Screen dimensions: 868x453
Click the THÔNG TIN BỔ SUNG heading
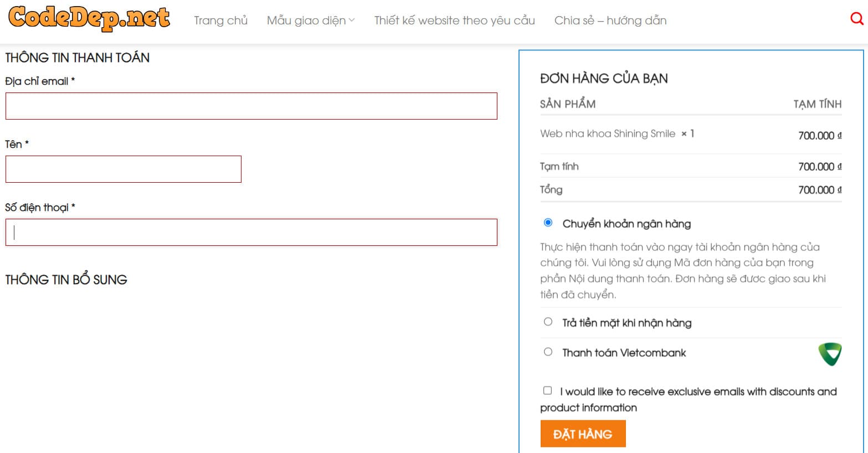click(x=66, y=280)
